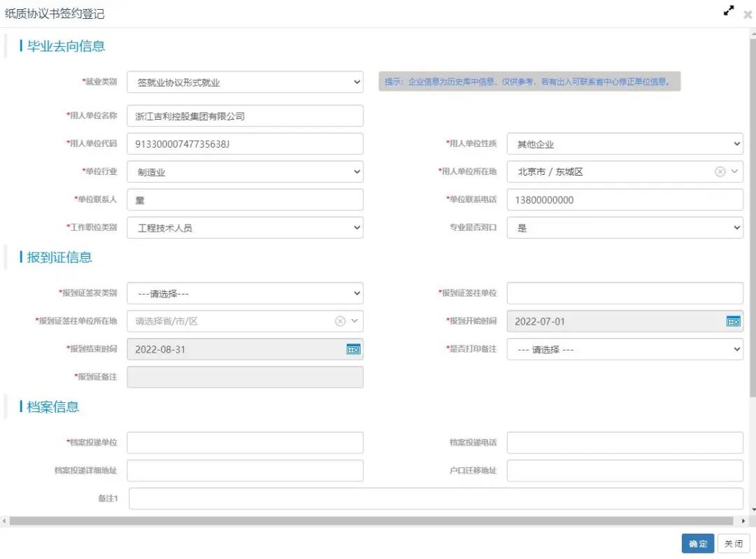Click the 单位联系电话 input field
Image resolution: width=756 pixels, height=559 pixels.
click(624, 200)
